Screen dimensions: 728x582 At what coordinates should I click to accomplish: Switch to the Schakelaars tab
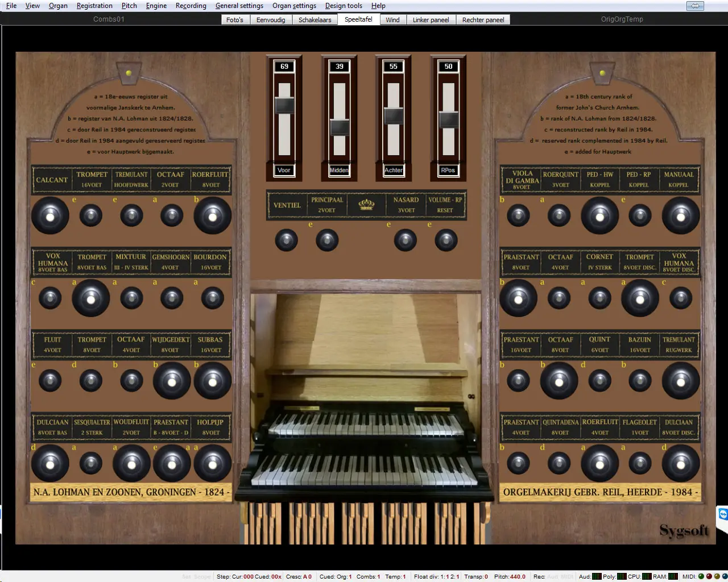tap(315, 20)
